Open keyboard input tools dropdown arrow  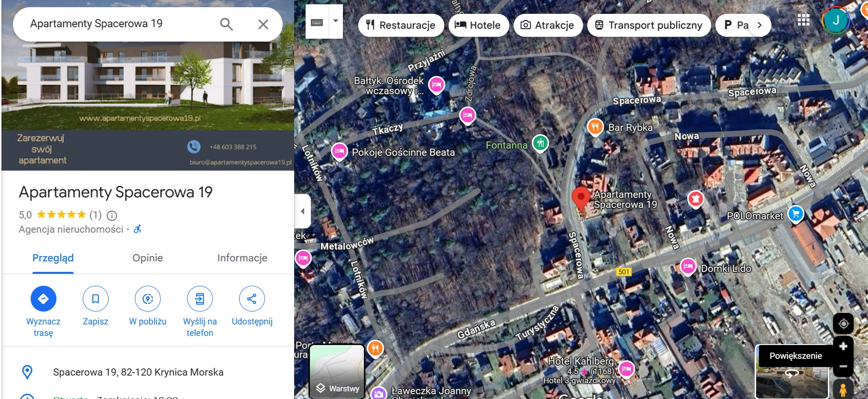pyautogui.click(x=336, y=21)
